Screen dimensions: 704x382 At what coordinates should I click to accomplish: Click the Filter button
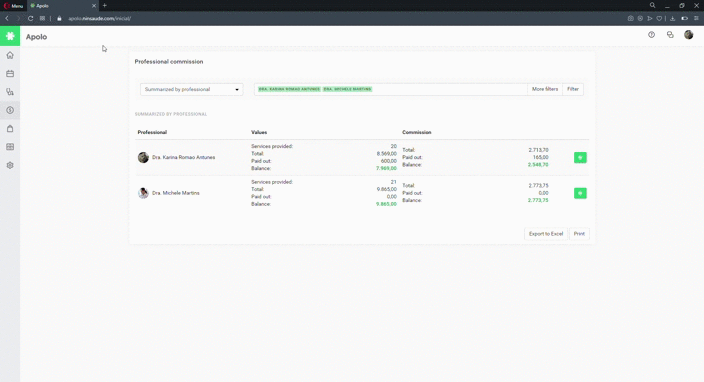pos(573,89)
